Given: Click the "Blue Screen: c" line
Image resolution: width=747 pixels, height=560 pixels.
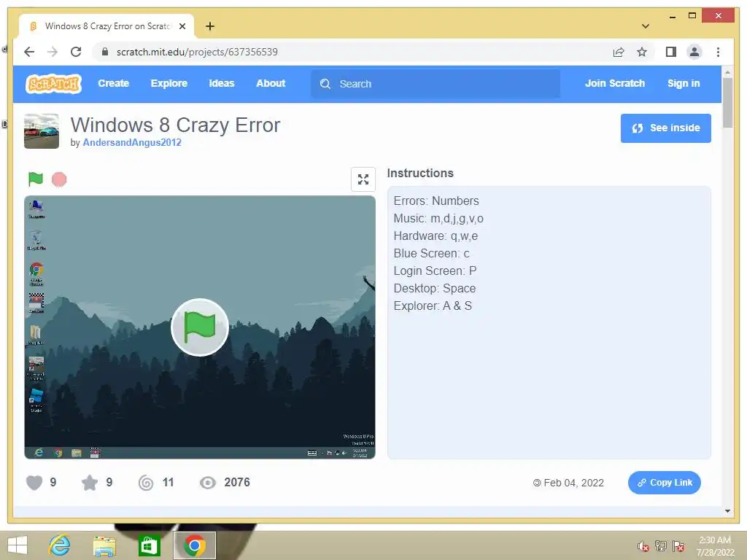Looking at the screenshot, I should [x=431, y=253].
